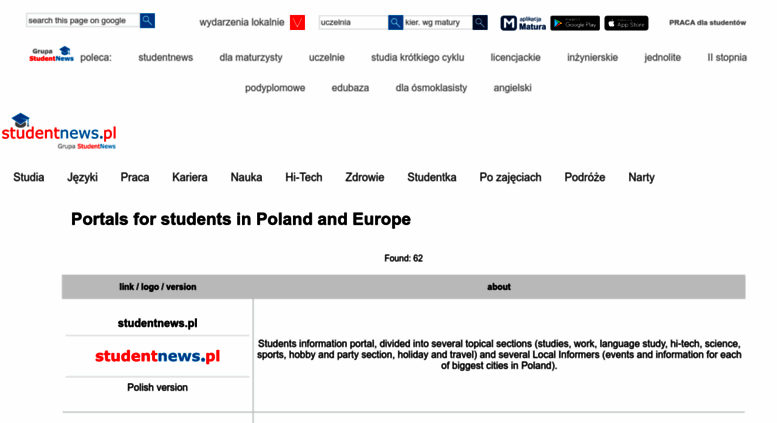Focus the 'search this page on google' field
This screenshot has height=423, width=777.
click(83, 21)
